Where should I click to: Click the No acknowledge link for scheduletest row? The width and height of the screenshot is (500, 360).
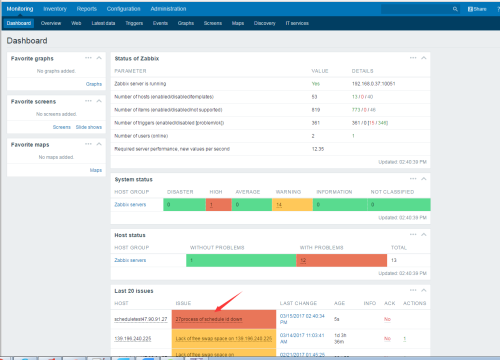click(387, 319)
